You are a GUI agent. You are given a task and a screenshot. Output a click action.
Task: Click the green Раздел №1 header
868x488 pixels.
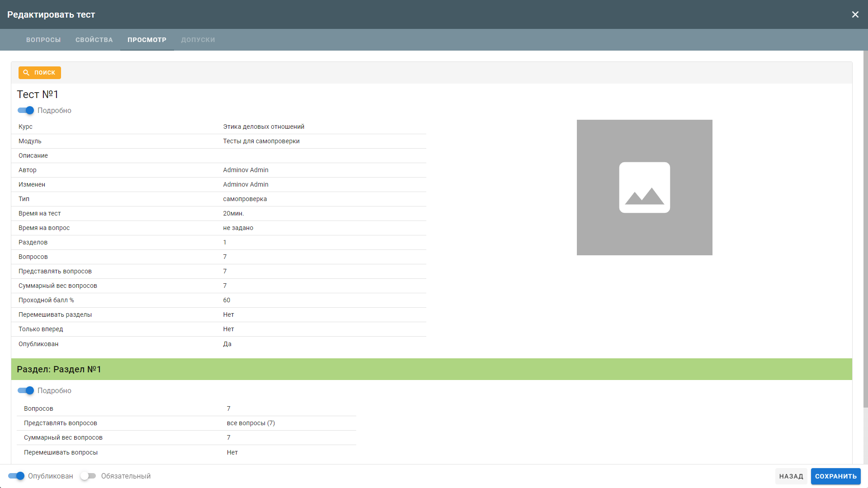(x=431, y=369)
